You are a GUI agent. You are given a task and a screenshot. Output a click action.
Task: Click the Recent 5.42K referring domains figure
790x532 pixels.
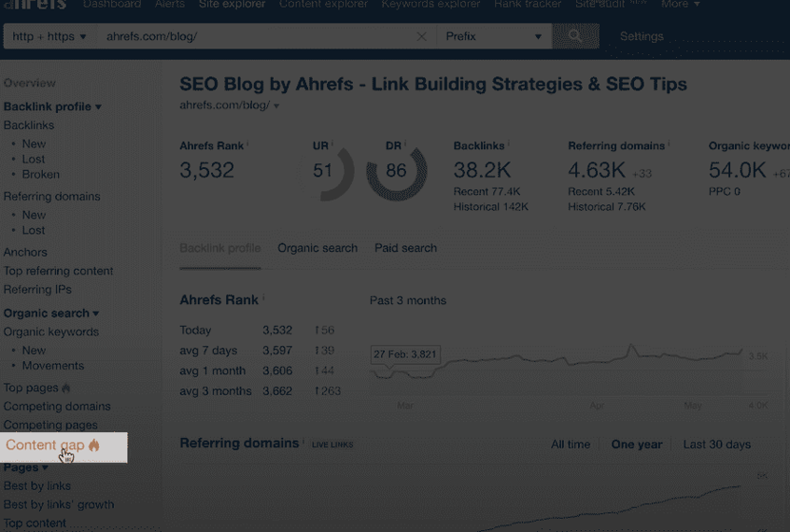point(602,192)
